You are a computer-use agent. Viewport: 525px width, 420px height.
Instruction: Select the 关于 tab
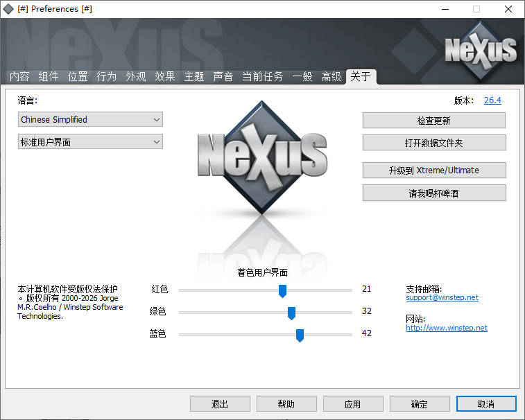[361, 77]
